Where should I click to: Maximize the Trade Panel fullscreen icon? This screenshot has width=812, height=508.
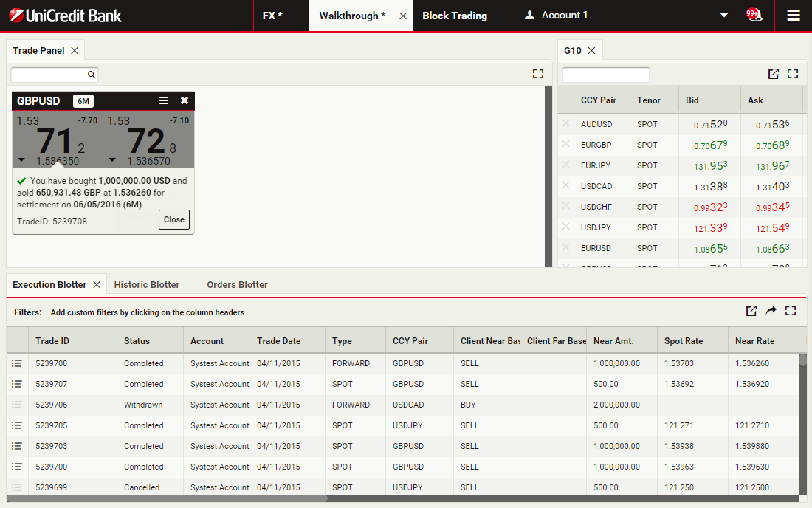(x=537, y=74)
